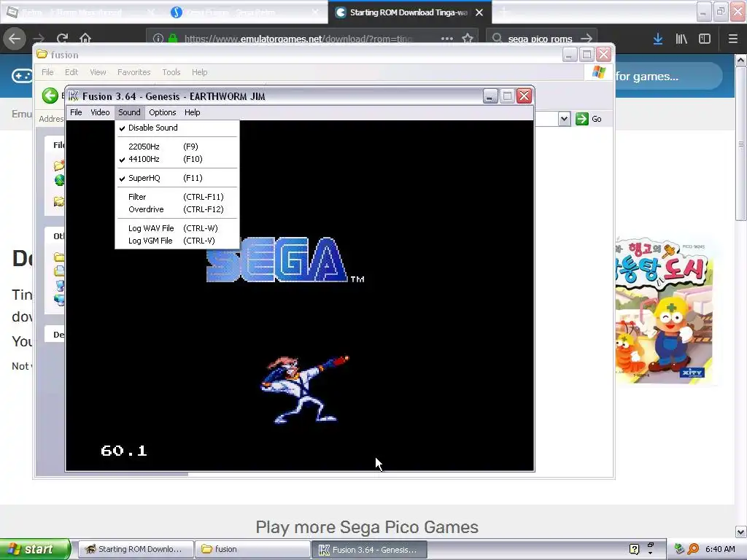Open Firefox library icon
Image resolution: width=747 pixels, height=560 pixels.
(681, 39)
